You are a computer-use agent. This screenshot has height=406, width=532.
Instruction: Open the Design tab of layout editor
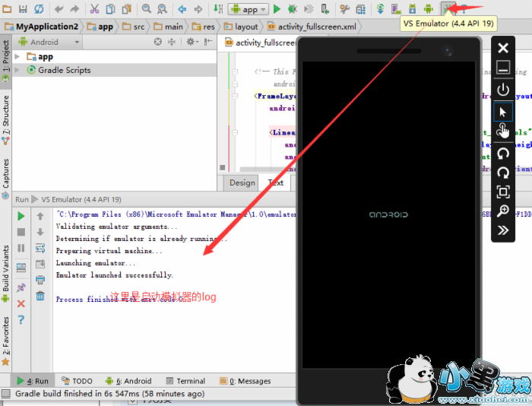point(242,182)
